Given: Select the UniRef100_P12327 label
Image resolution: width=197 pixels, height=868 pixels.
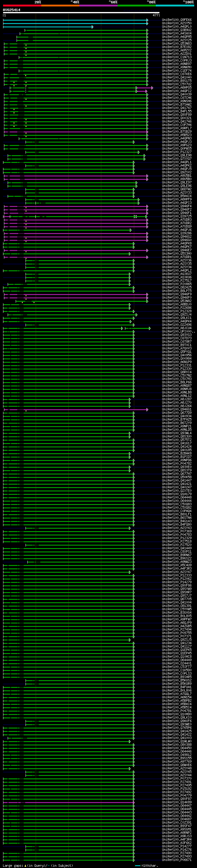Looking at the screenshot, I should coord(176,152).
